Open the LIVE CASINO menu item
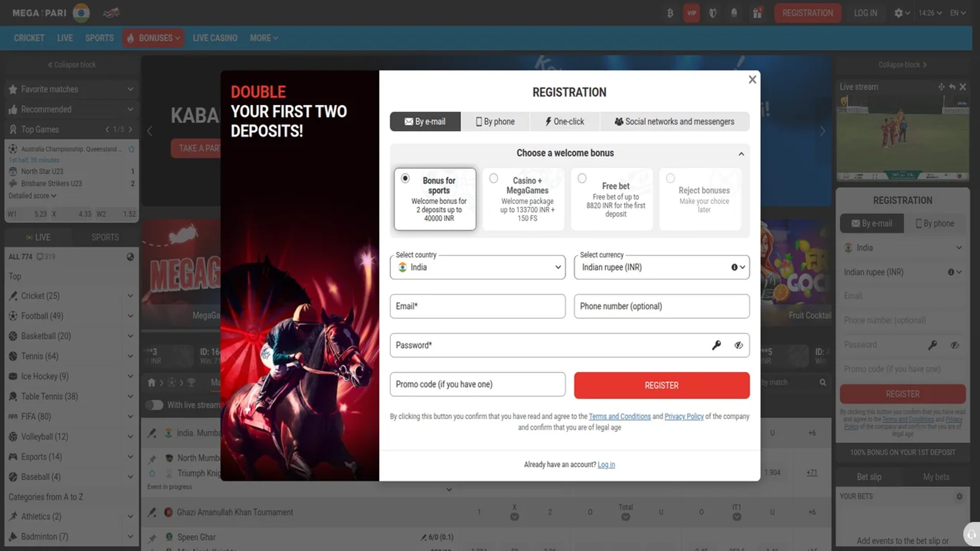This screenshot has height=551, width=980. (x=215, y=38)
